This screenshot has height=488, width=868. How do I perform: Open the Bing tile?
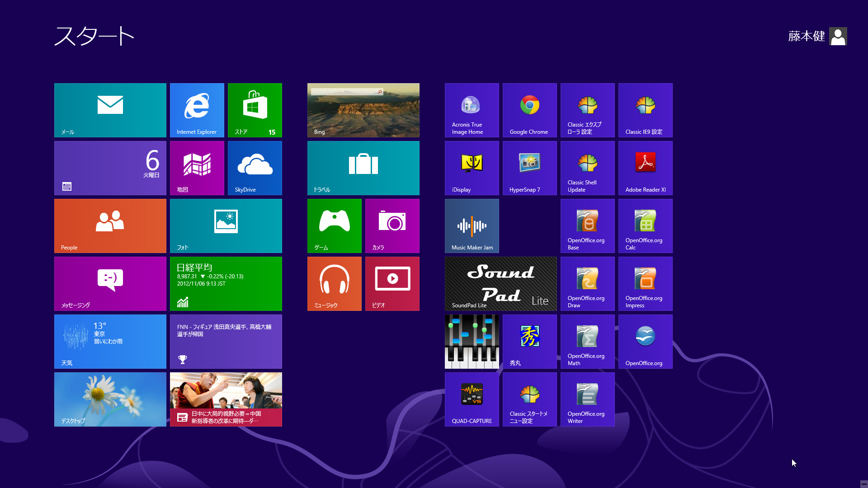tap(363, 110)
